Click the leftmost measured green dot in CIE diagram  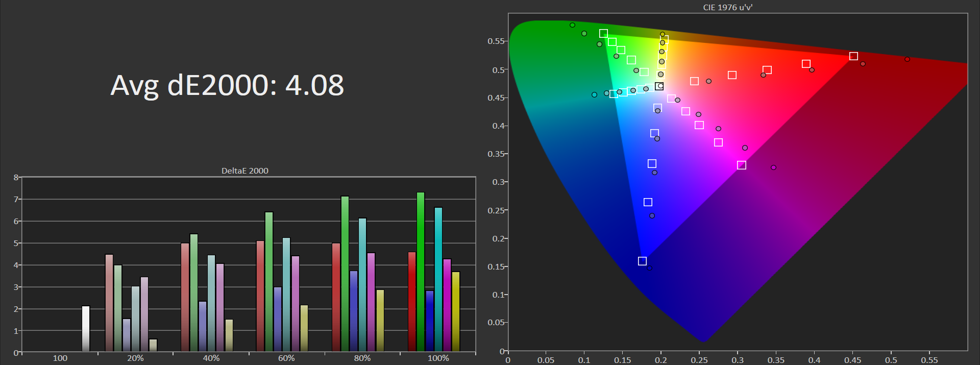[x=572, y=25]
